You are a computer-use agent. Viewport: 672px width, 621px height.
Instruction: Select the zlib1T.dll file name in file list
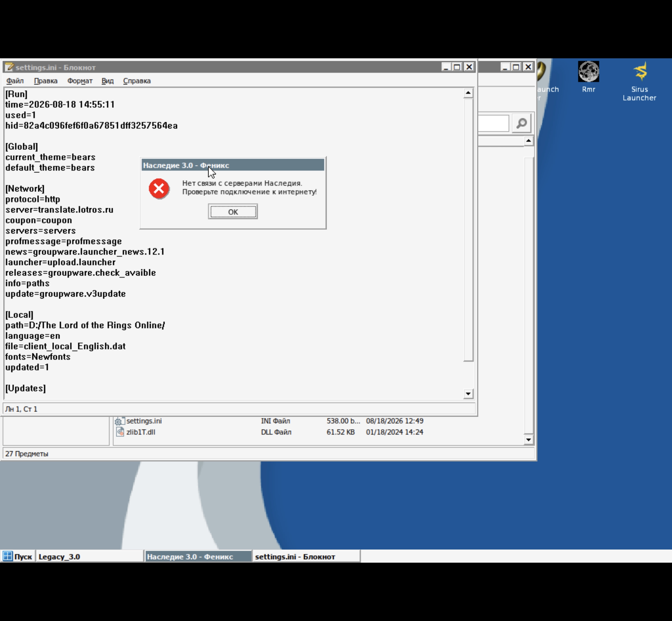[x=141, y=432]
